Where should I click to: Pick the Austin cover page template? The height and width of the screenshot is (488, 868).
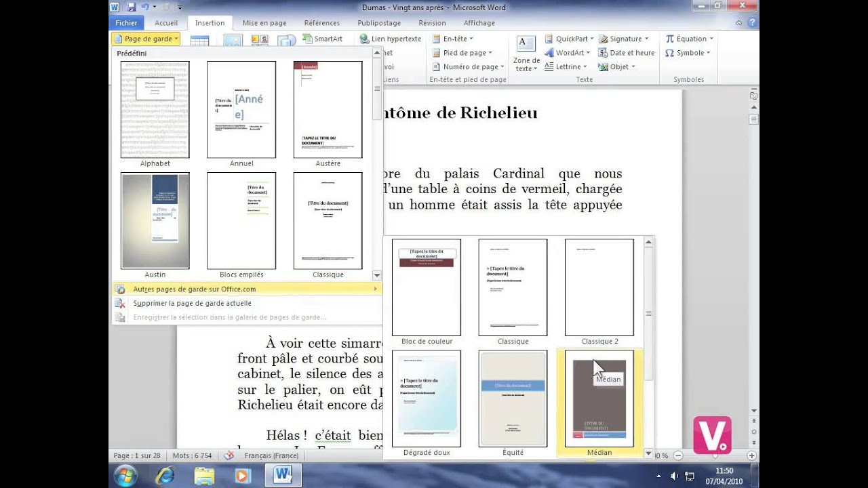point(155,220)
